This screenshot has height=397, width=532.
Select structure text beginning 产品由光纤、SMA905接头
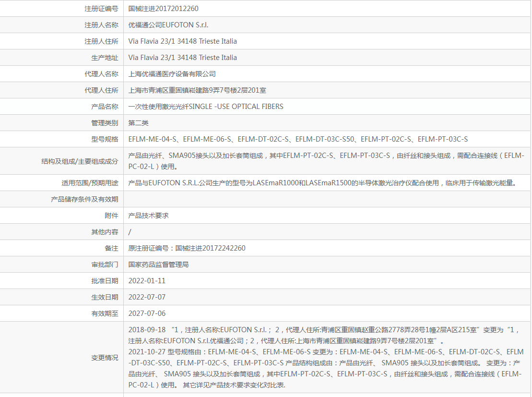pyautogui.click(x=326, y=161)
